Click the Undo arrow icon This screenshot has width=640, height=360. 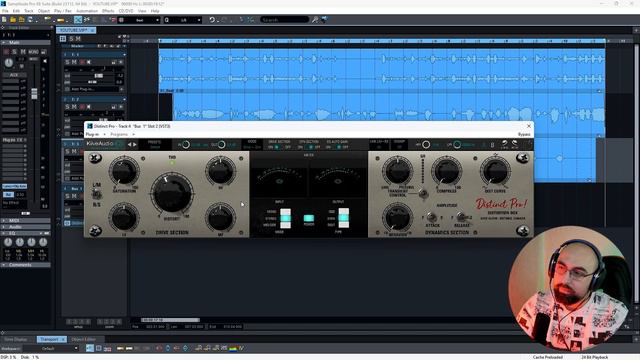pos(212,20)
